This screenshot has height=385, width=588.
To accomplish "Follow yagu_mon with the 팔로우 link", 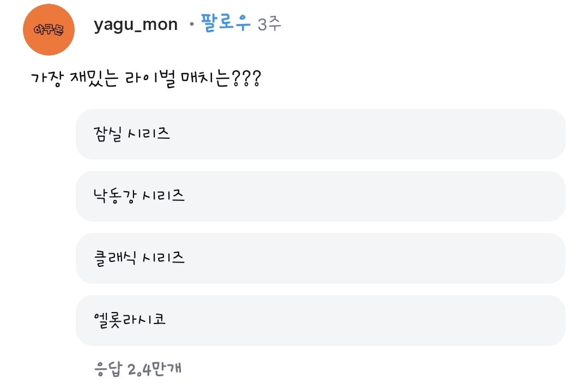I will click(x=226, y=24).
